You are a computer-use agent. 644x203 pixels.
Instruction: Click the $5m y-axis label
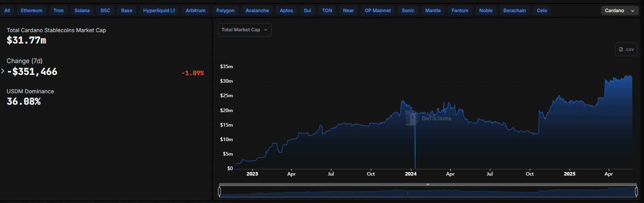(x=228, y=154)
